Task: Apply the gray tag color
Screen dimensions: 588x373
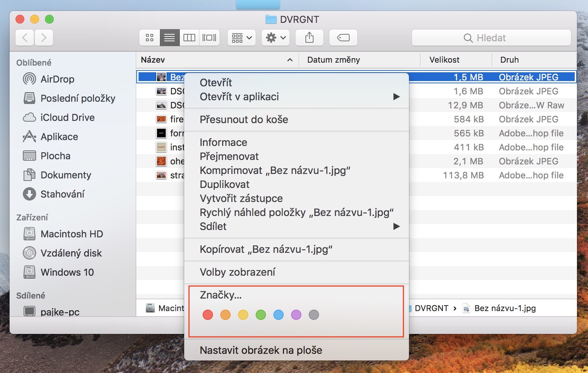Action: click(x=314, y=315)
